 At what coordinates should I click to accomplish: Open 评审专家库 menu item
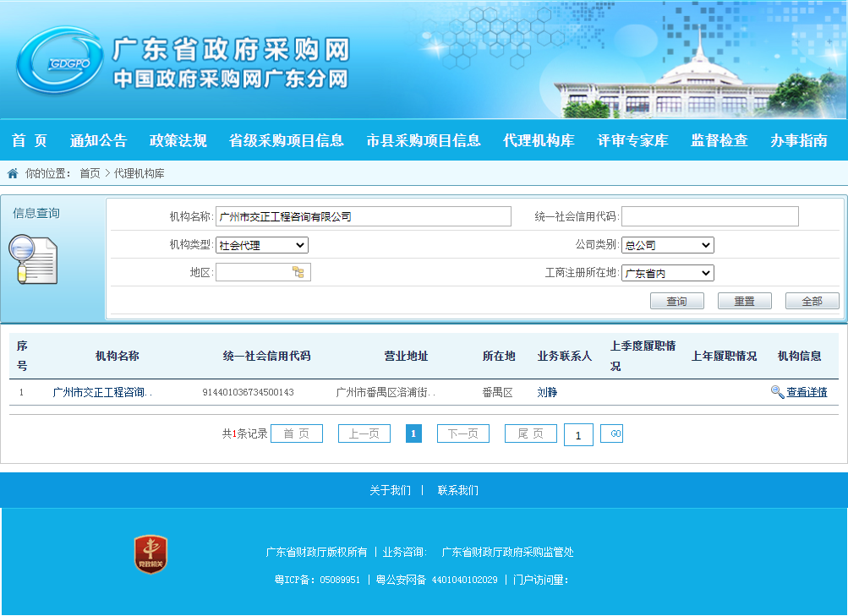click(x=632, y=140)
